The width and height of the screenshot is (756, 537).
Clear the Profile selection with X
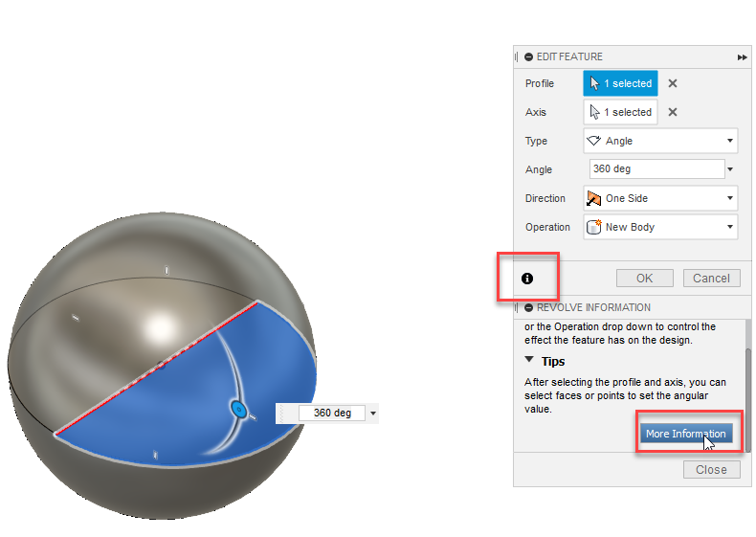[x=673, y=83]
